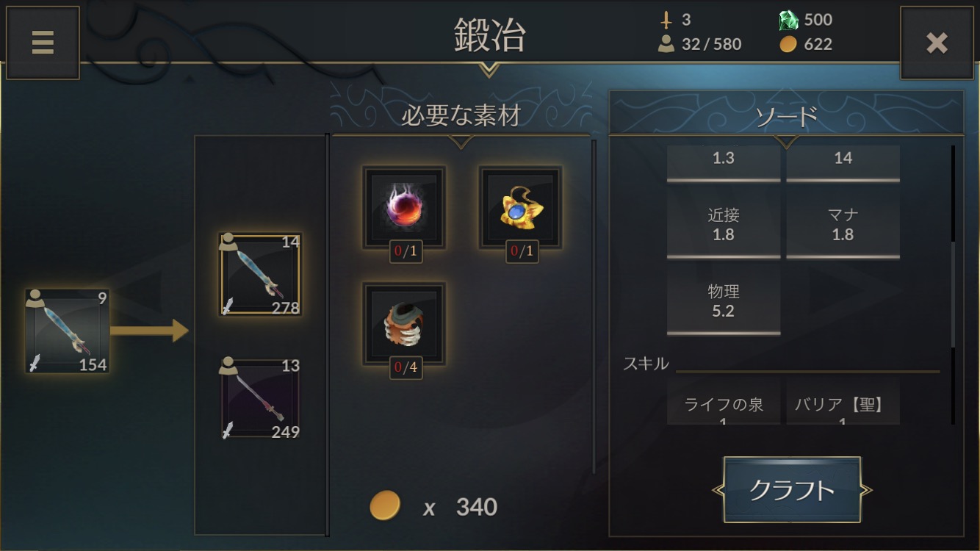
Task: Select the golden flower amulet material
Action: (x=521, y=208)
